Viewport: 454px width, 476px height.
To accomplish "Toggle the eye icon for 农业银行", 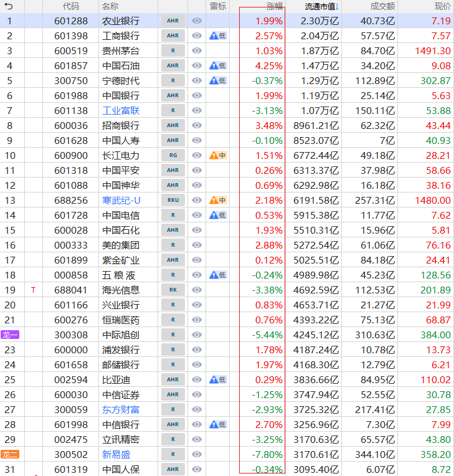I will (197, 21).
